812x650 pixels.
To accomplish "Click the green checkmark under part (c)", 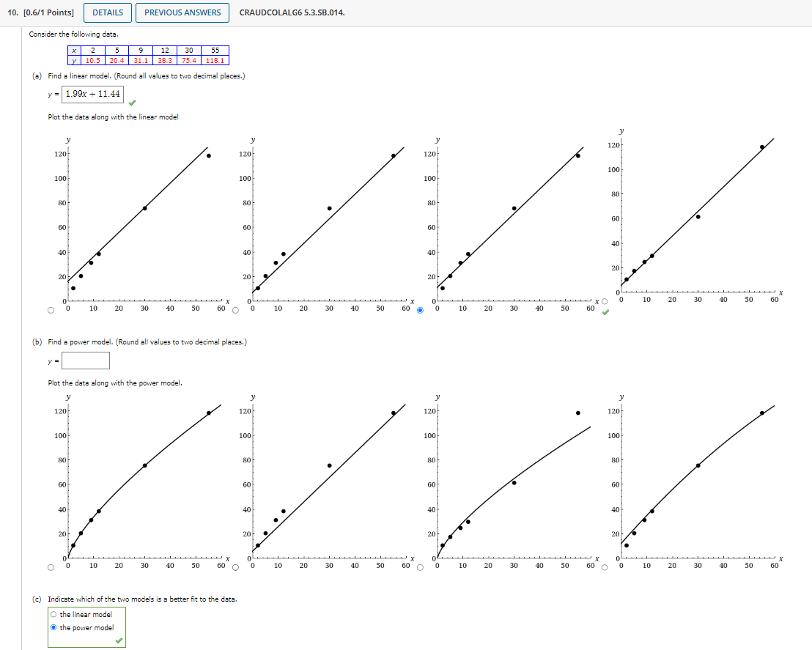I will [119, 640].
